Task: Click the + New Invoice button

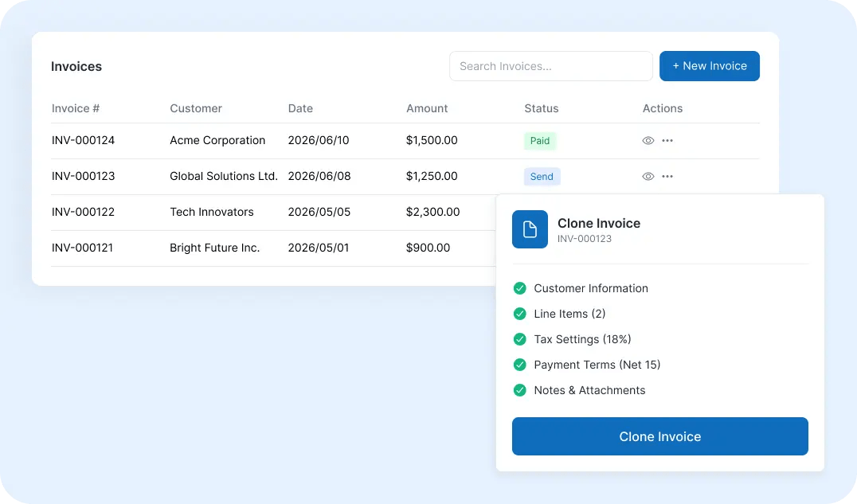Action: coord(710,66)
